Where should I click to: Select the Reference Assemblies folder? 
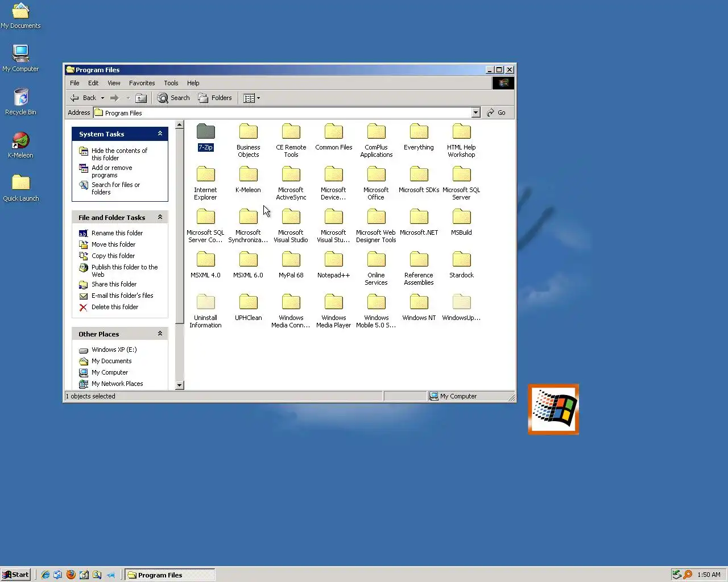point(419,268)
